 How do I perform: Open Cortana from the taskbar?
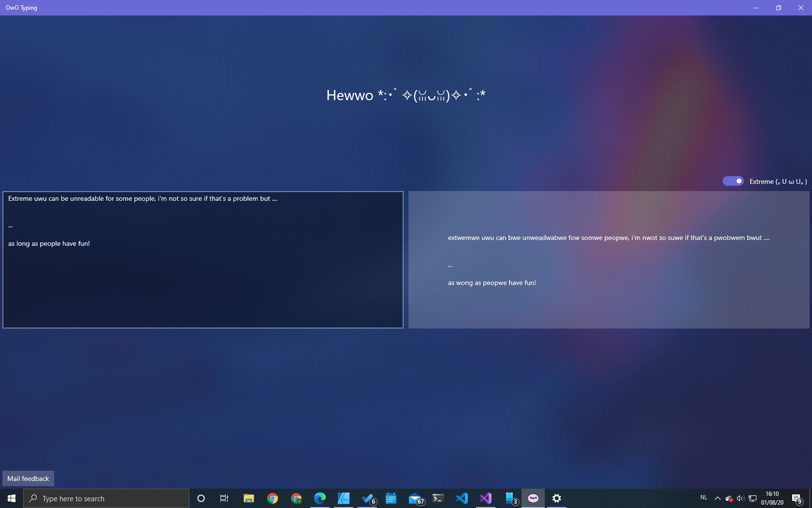pyautogui.click(x=201, y=498)
